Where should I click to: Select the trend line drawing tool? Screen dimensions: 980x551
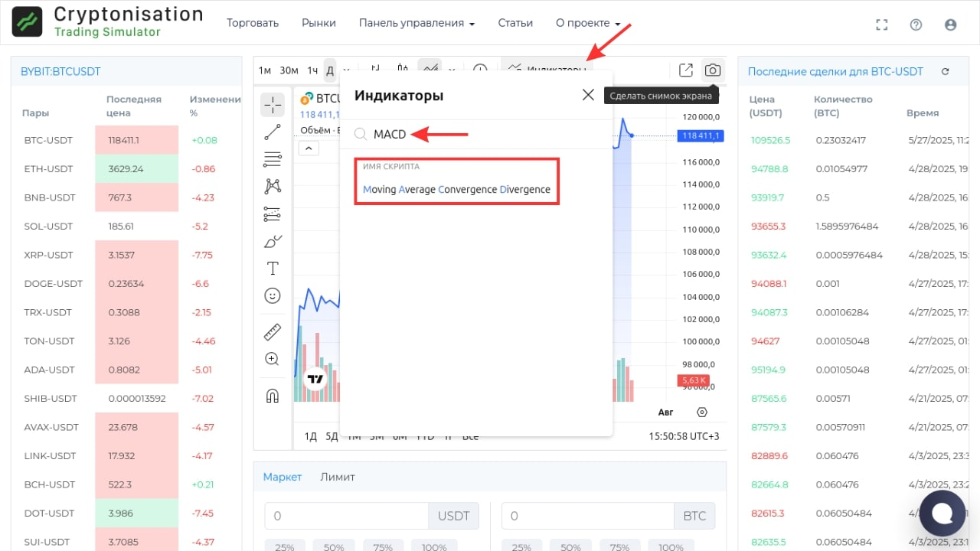273,132
